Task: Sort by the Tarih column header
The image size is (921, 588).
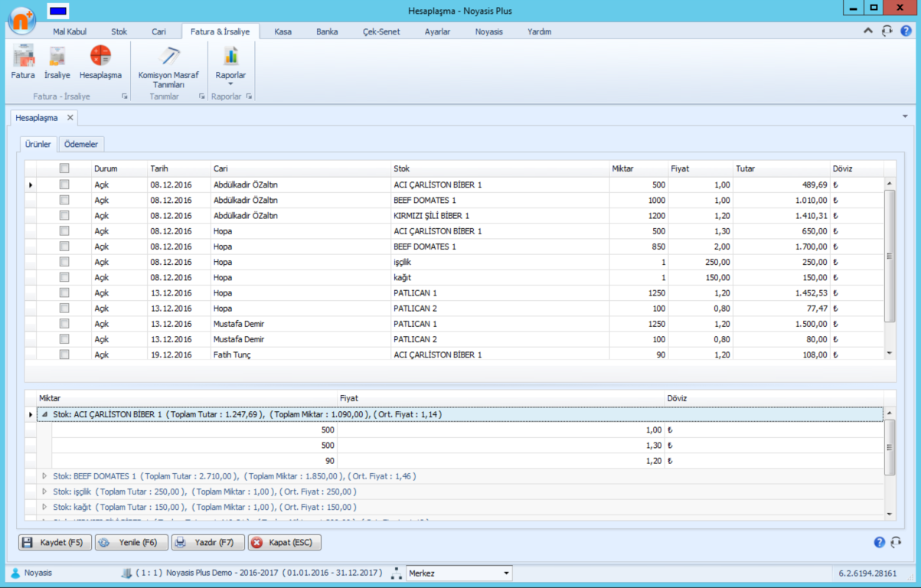Action: pyautogui.click(x=178, y=168)
